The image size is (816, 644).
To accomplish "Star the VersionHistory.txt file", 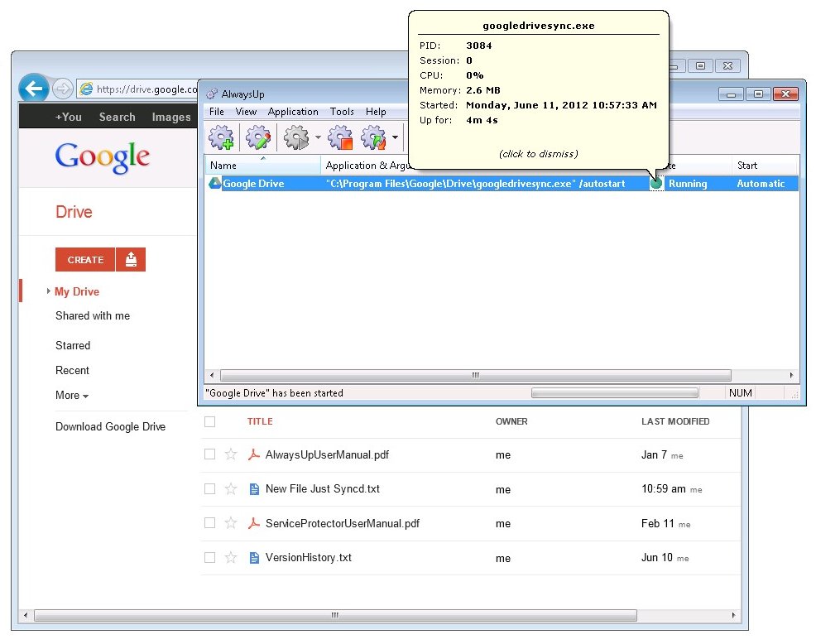I will point(231,558).
